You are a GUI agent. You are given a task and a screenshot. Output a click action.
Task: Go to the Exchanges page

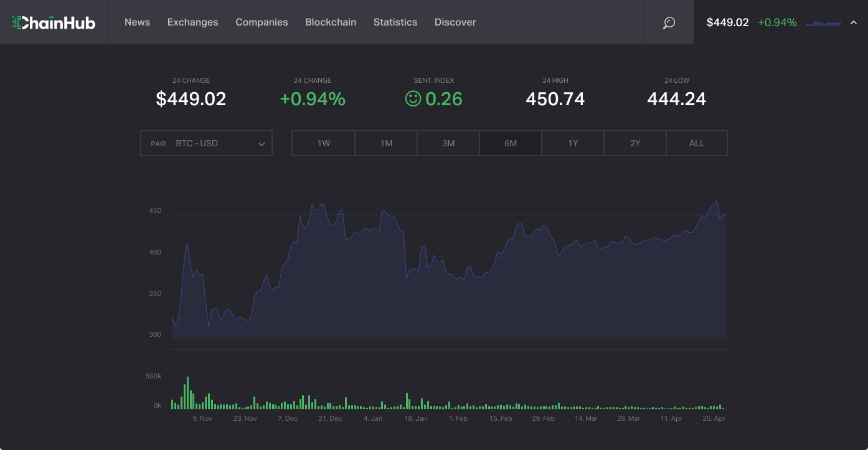(192, 22)
